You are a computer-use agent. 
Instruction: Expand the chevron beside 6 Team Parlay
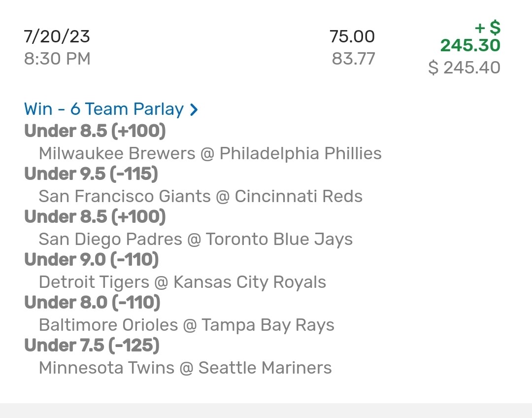[x=194, y=109]
